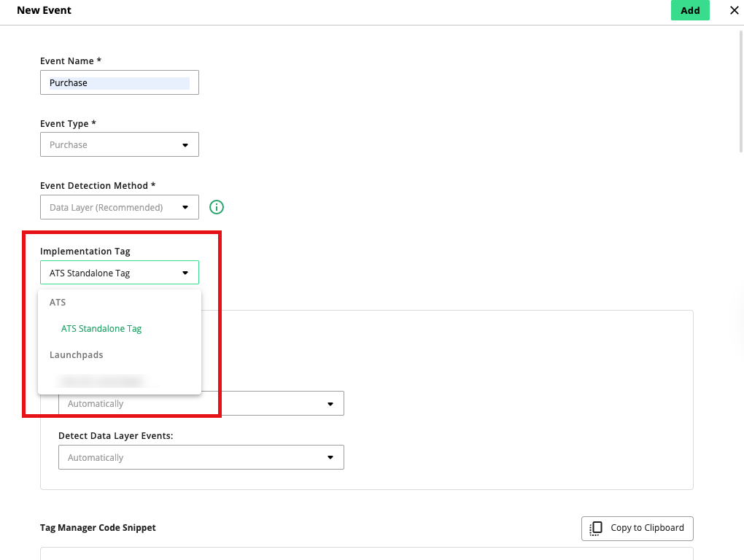Image resolution: width=744 pixels, height=560 pixels.
Task: Close the New Event dialog
Action: (734, 10)
